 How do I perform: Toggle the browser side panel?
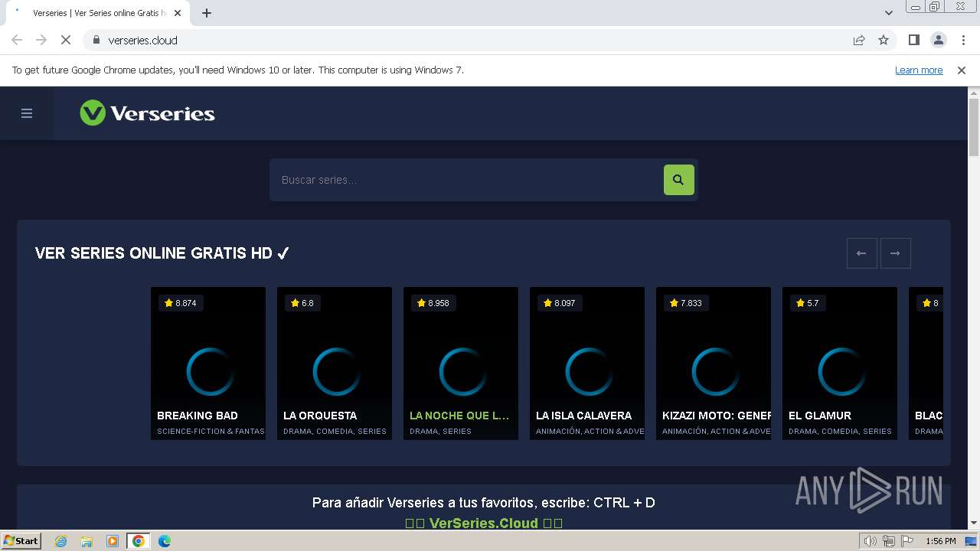(x=913, y=40)
